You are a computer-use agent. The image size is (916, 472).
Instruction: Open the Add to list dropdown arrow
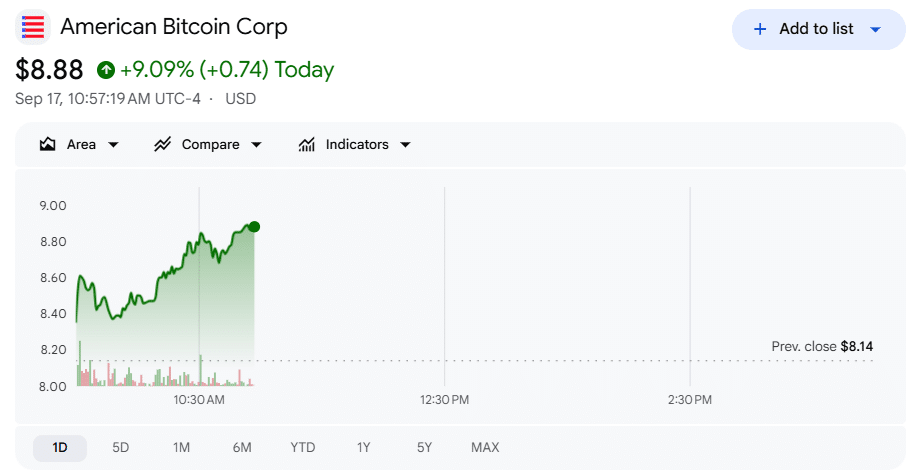tap(875, 29)
